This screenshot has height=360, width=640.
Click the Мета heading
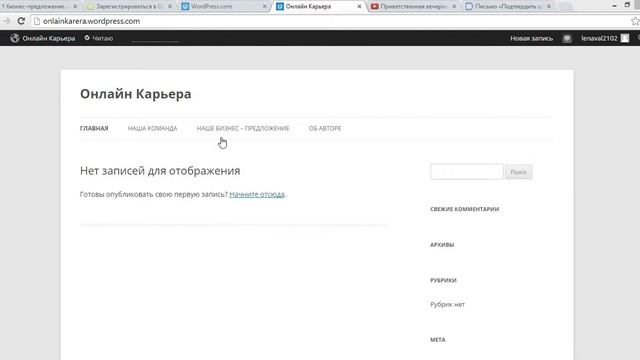click(438, 340)
